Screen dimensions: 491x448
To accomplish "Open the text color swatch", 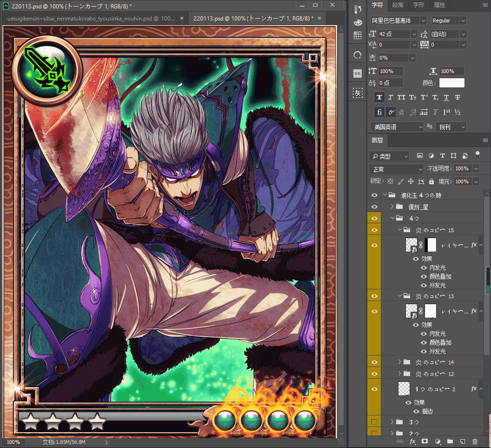I will pos(451,83).
